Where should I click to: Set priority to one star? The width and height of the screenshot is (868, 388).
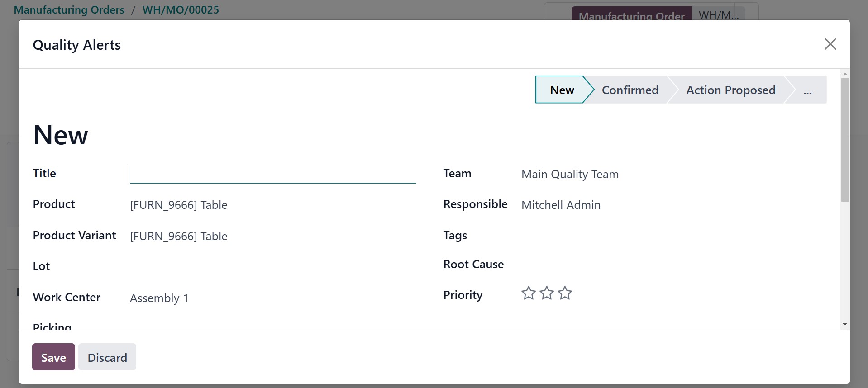[528, 293]
